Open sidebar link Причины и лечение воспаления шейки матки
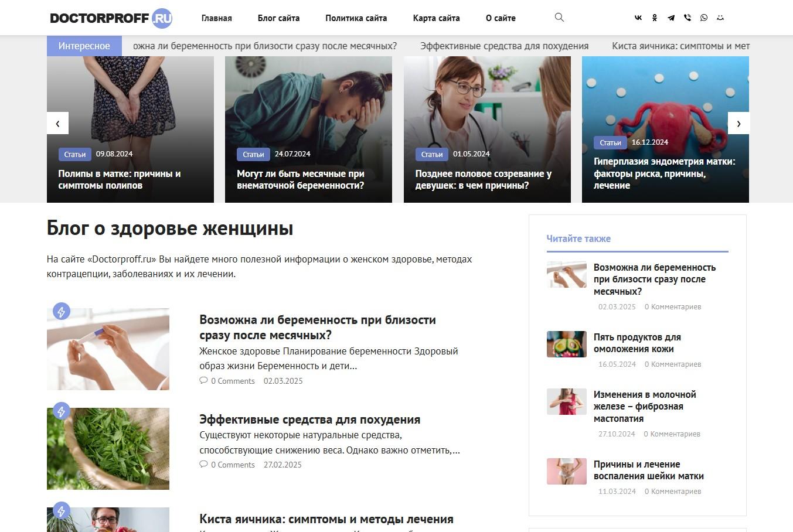The width and height of the screenshot is (793, 532). [649, 470]
